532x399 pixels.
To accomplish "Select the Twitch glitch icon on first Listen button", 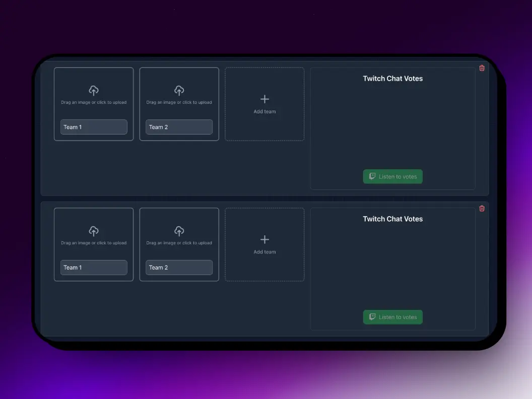I will [372, 176].
